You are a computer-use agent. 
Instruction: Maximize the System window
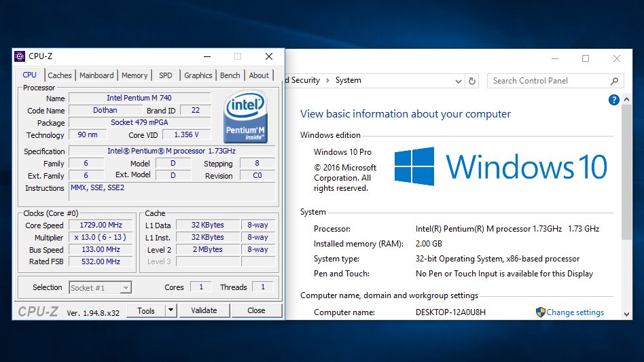[586, 58]
